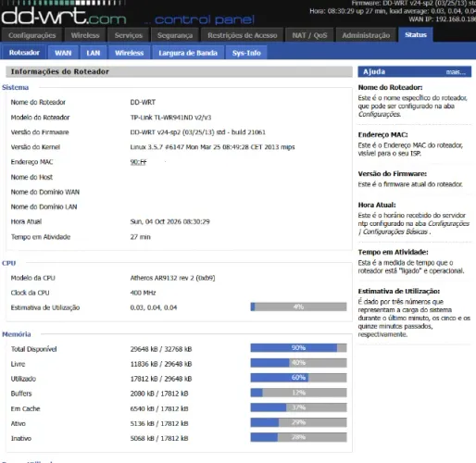
Task: Open the Roteador status sub-tab
Action: (x=24, y=53)
